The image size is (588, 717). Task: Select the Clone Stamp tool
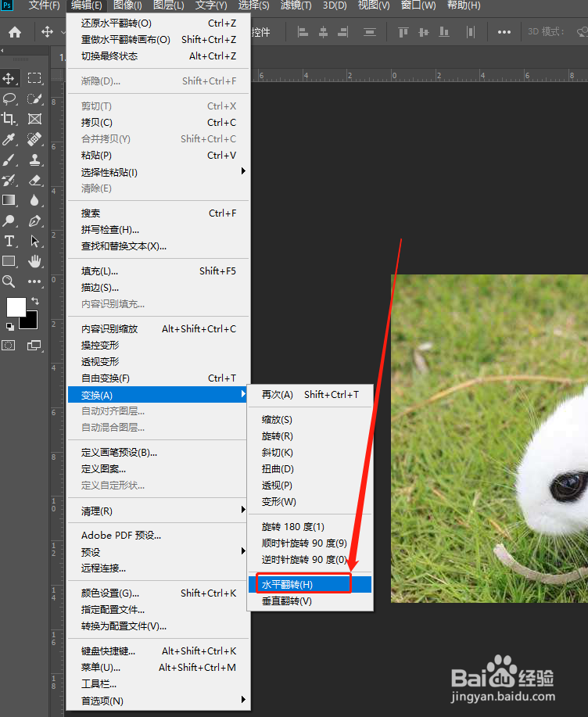coord(34,160)
